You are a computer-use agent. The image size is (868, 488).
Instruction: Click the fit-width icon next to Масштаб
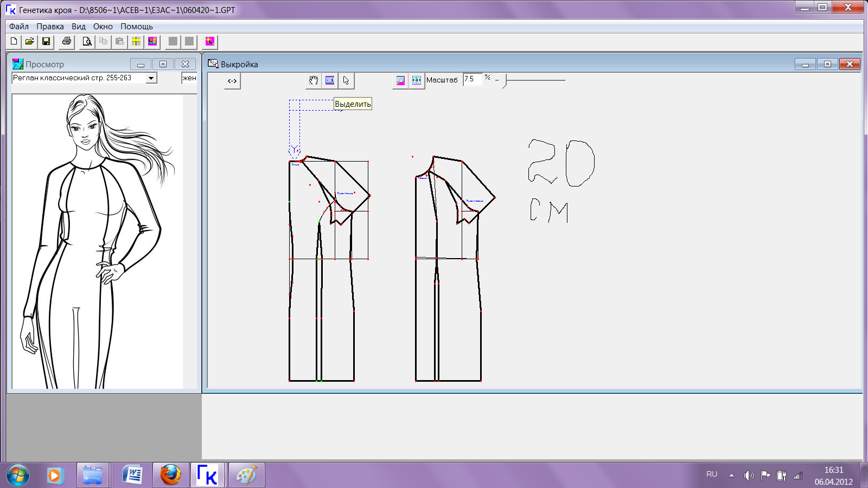click(417, 80)
